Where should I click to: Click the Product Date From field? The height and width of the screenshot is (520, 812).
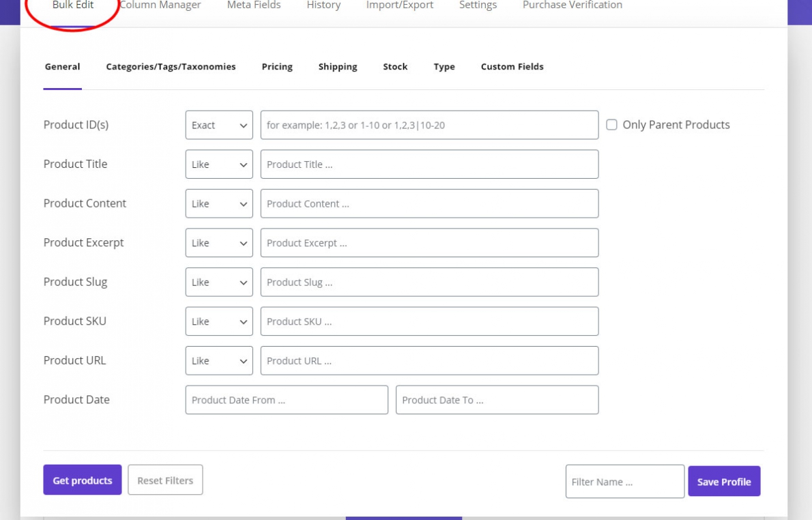click(287, 399)
